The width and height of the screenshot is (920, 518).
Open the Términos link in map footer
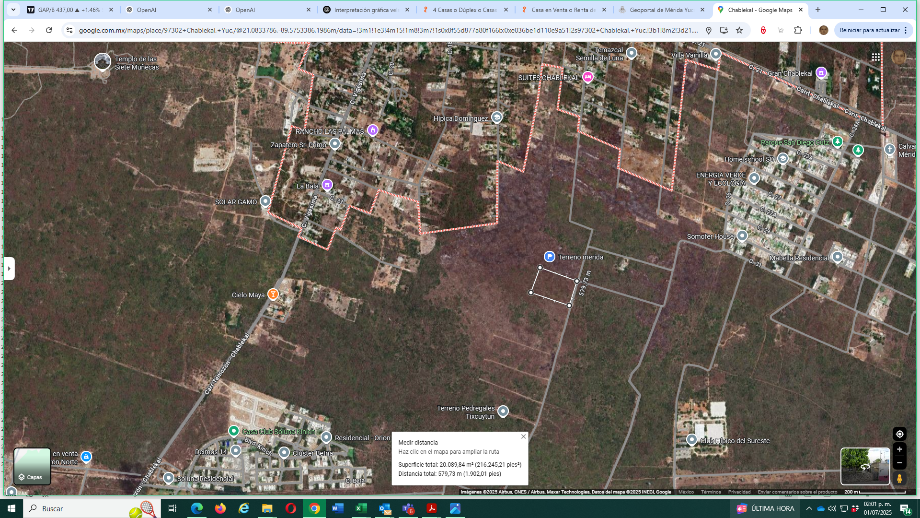(x=711, y=492)
